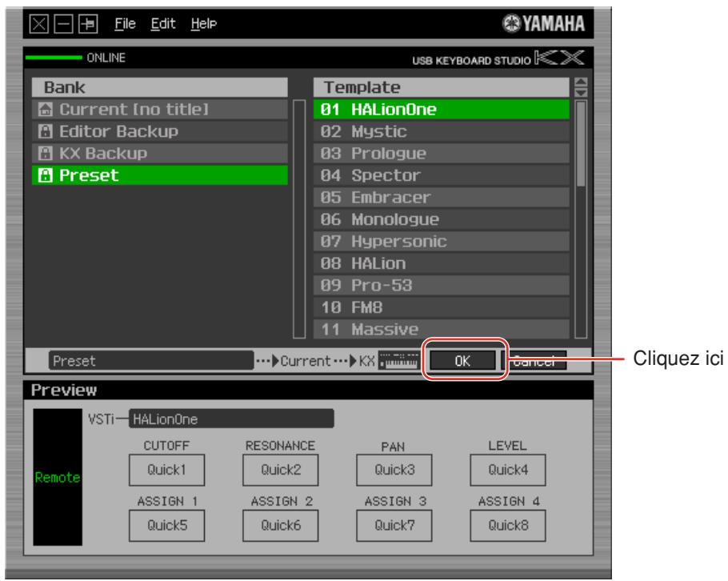This screenshot has height=581, width=728.
Task: Open the Help menu
Action: 203,23
